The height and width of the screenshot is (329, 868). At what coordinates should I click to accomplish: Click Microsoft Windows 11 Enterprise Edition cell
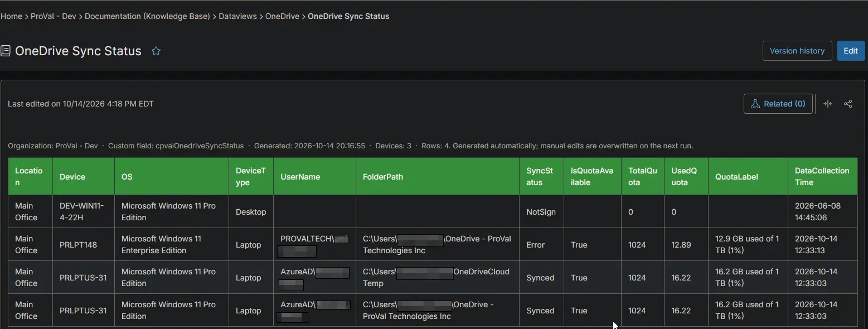pyautogui.click(x=172, y=244)
